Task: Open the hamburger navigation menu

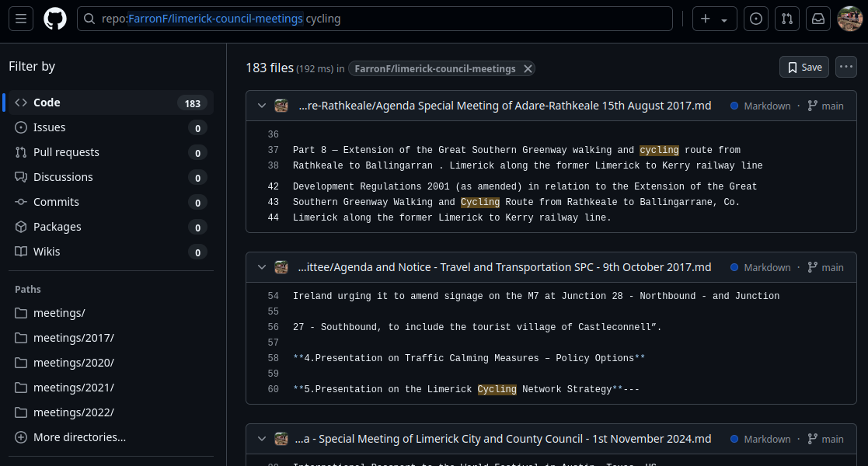Action: pyautogui.click(x=21, y=19)
